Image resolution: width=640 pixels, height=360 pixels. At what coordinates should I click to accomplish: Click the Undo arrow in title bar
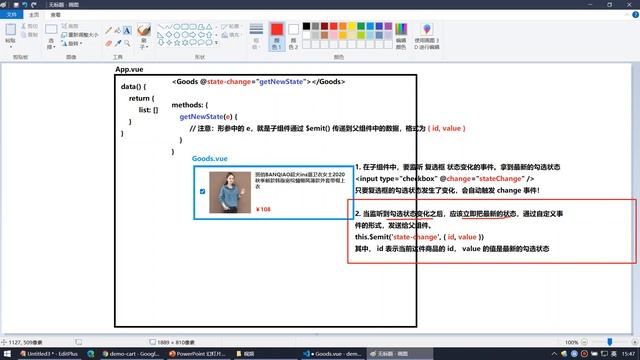click(25, 4)
